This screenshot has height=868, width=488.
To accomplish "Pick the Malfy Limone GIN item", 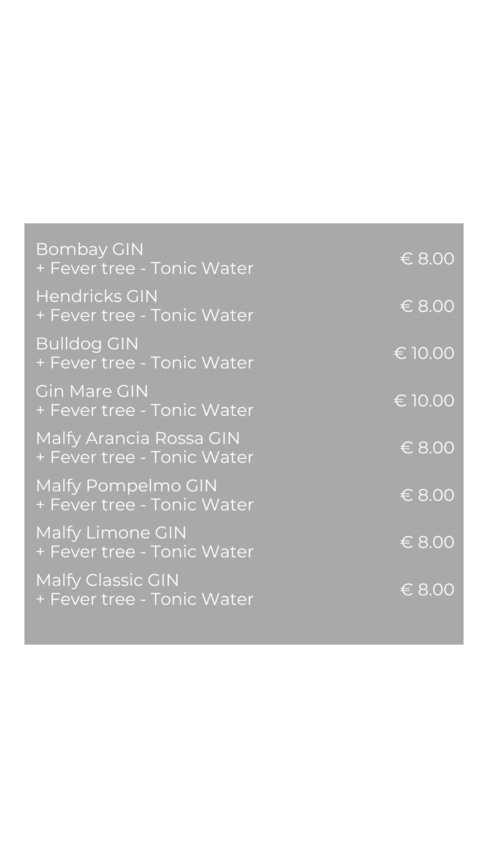I will tap(111, 533).
